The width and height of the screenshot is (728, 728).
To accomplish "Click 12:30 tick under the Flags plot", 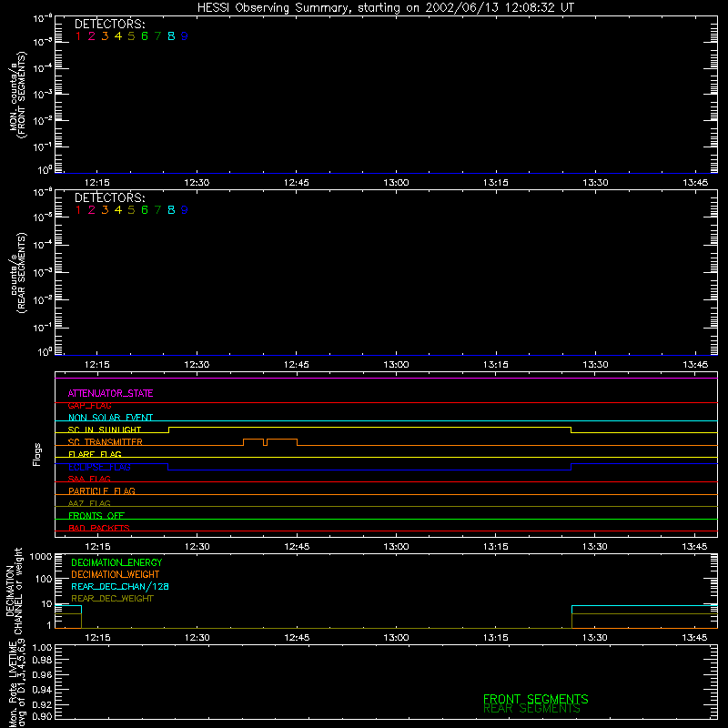I will [197, 547].
